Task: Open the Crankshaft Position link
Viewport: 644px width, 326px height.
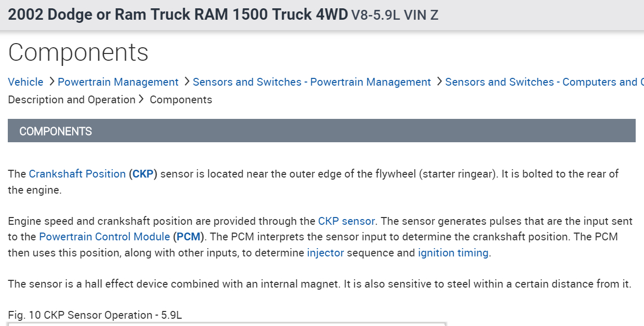Action: [x=77, y=174]
